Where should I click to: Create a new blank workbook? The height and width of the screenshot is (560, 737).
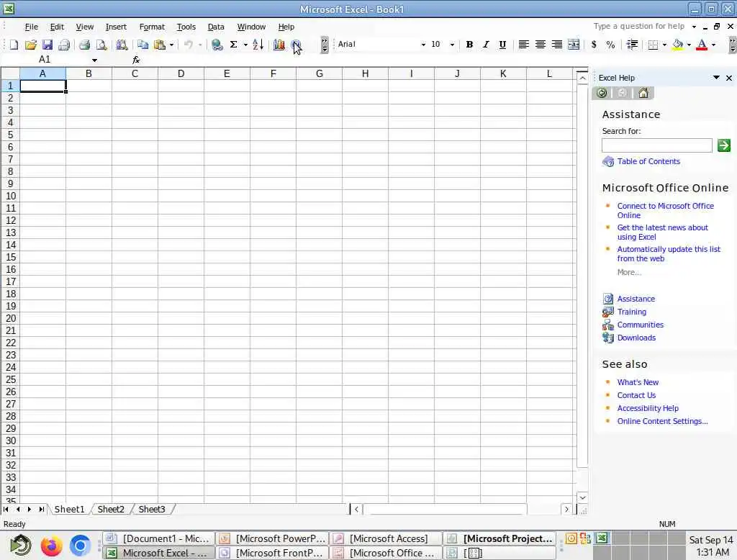click(14, 45)
